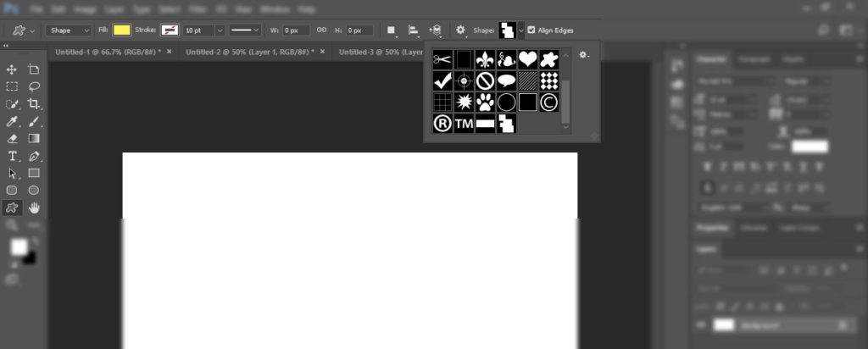Select the Quick Selection tool
The width and height of the screenshot is (868, 349).
(x=12, y=104)
